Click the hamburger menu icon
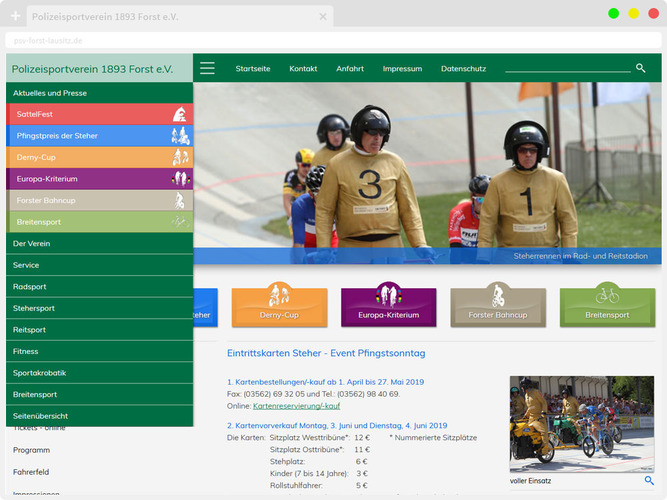The height and width of the screenshot is (500, 667). (x=207, y=68)
